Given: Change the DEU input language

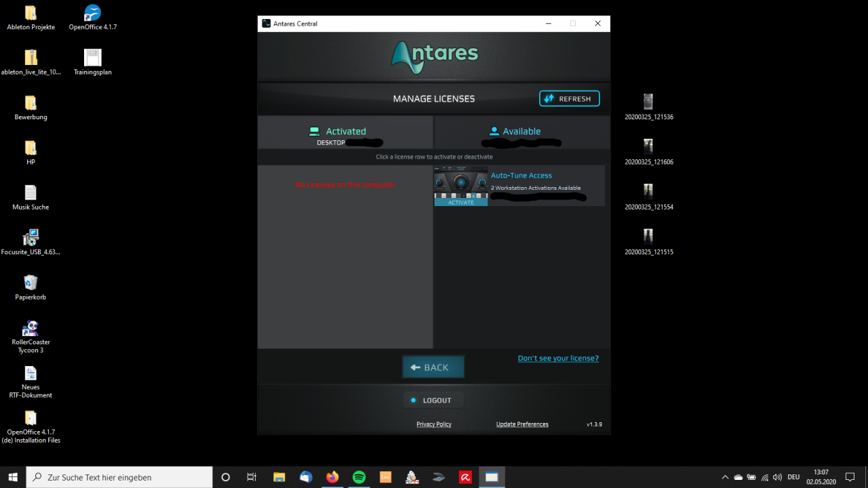Looking at the screenshot, I should [x=793, y=477].
